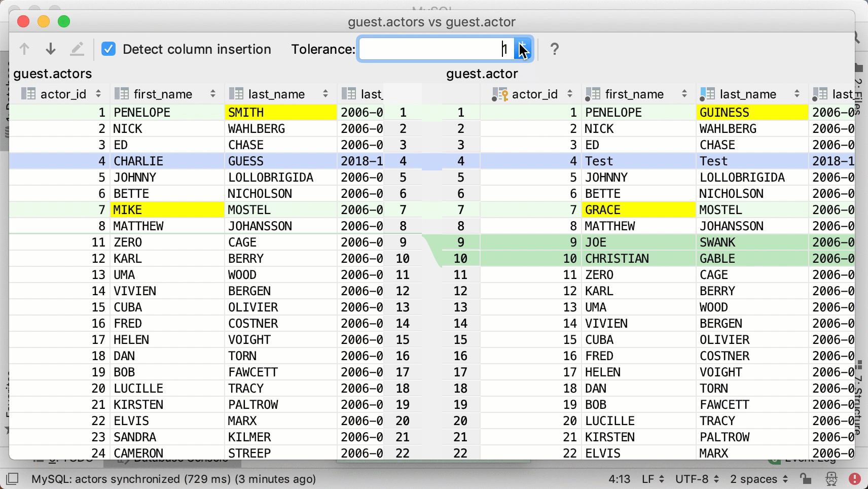Click the inspector profile icon in status bar
The height and width of the screenshot is (489, 868).
pyautogui.click(x=831, y=479)
